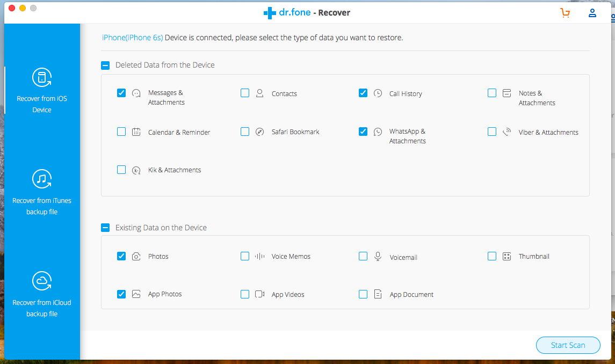Uncheck the Call History checkbox
615x364 pixels.
pyautogui.click(x=363, y=93)
